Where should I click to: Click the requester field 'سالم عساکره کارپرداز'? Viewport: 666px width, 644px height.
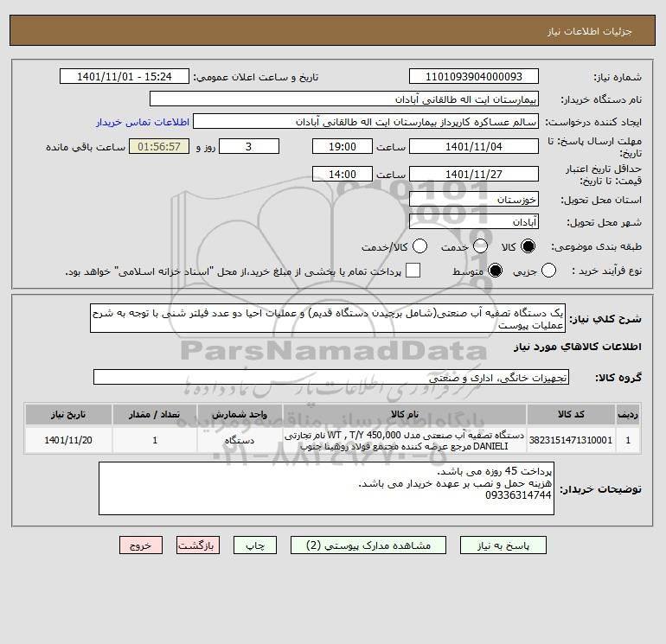(366, 122)
